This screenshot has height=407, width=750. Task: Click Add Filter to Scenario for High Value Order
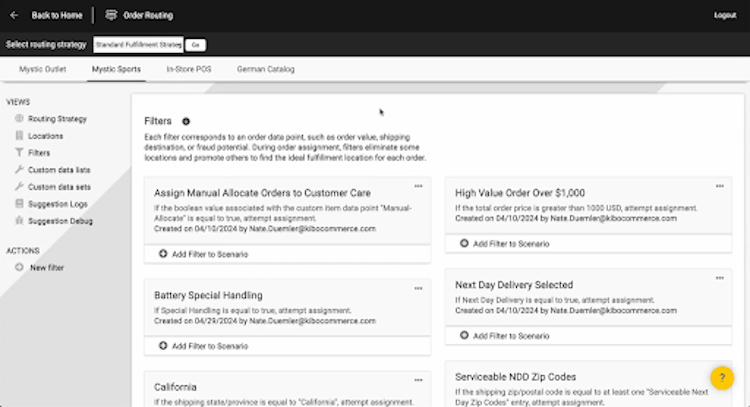(x=511, y=244)
